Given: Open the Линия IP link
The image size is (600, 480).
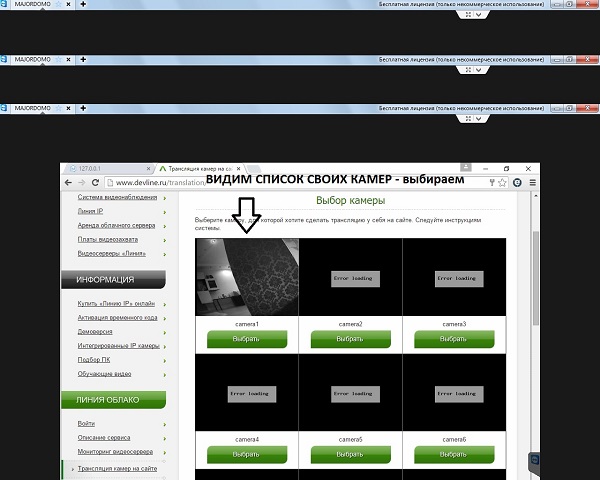Looking at the screenshot, I should pos(90,211).
